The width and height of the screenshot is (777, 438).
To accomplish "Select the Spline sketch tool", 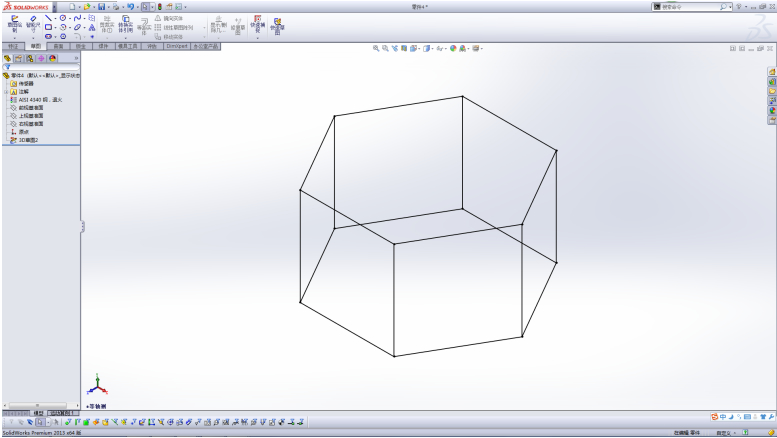I will point(77,18).
